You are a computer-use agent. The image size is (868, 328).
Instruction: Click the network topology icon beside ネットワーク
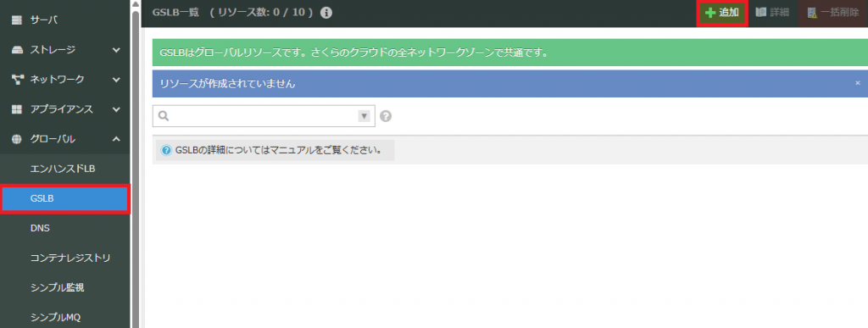(x=17, y=80)
